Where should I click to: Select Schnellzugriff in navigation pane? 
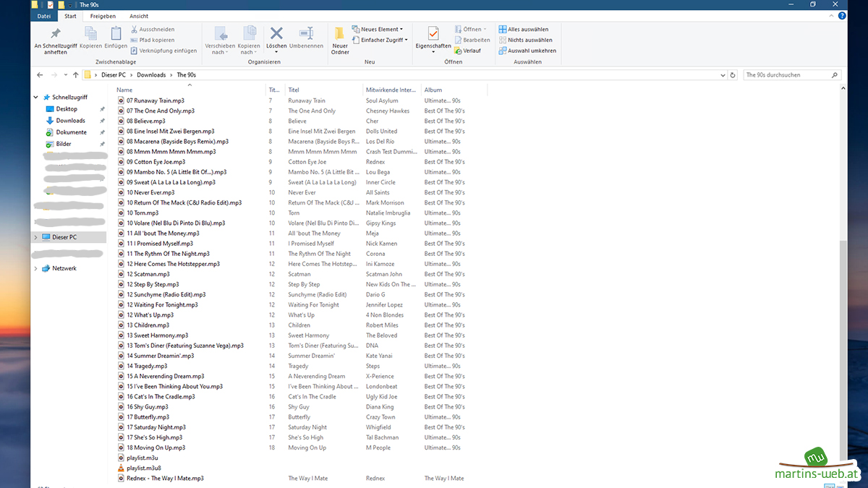point(69,97)
